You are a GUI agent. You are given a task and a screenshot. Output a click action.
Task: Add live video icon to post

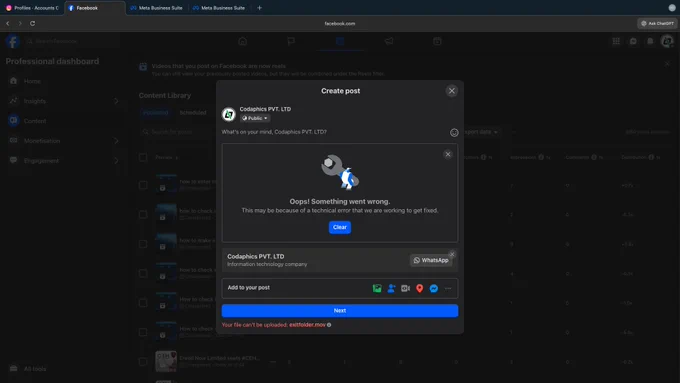[x=405, y=288]
